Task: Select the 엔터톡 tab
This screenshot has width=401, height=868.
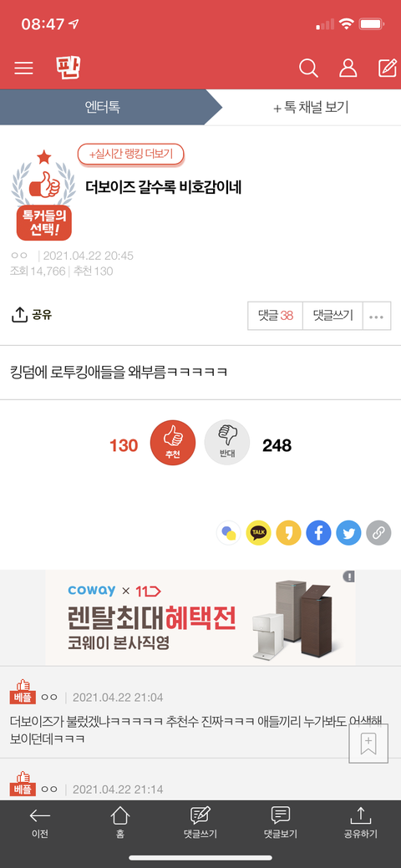Action: pyautogui.click(x=102, y=108)
